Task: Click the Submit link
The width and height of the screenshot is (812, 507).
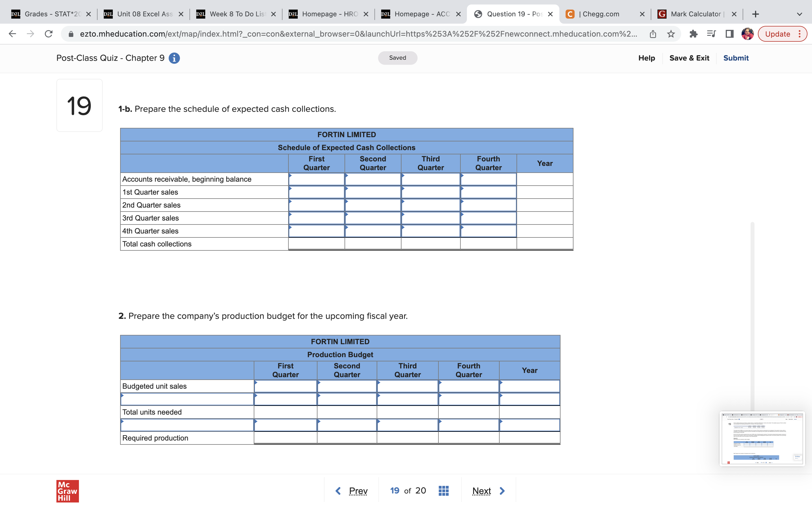Action: tap(736, 58)
